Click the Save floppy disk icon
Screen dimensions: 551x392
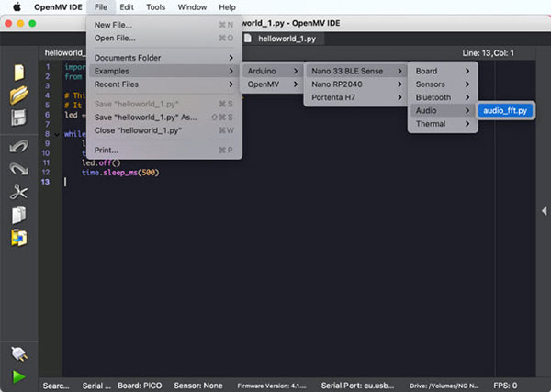point(18,119)
